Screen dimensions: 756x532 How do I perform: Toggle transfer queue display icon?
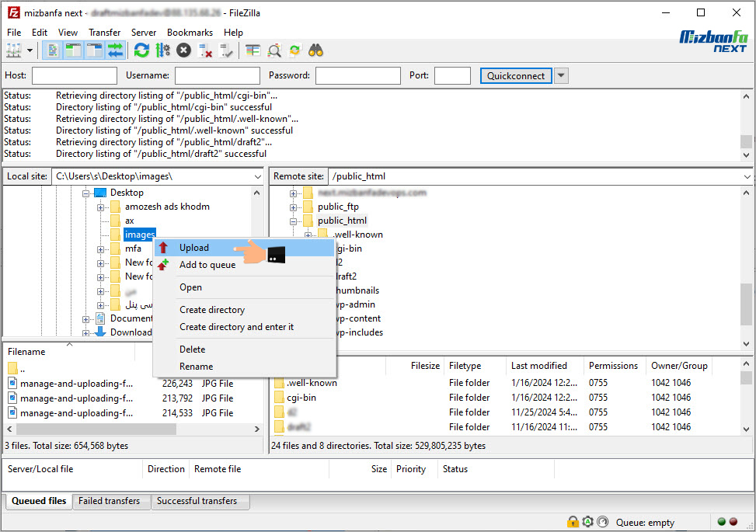(116, 50)
